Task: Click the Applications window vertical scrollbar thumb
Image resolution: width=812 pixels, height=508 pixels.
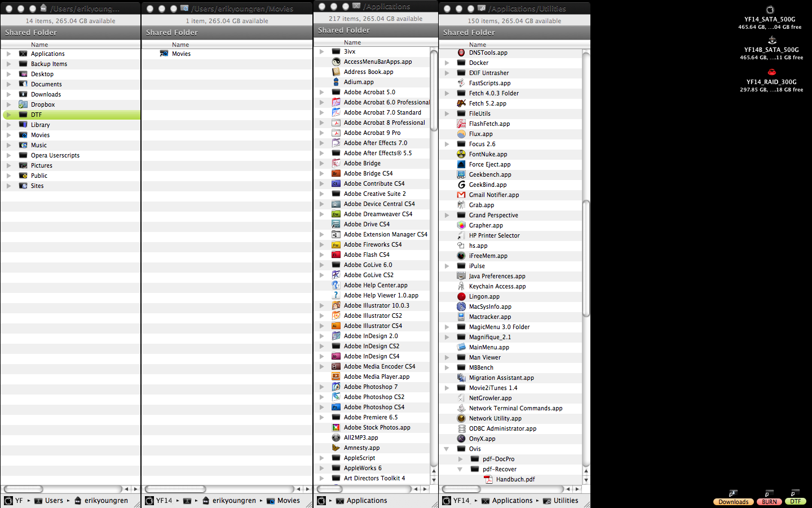Action: click(434, 91)
